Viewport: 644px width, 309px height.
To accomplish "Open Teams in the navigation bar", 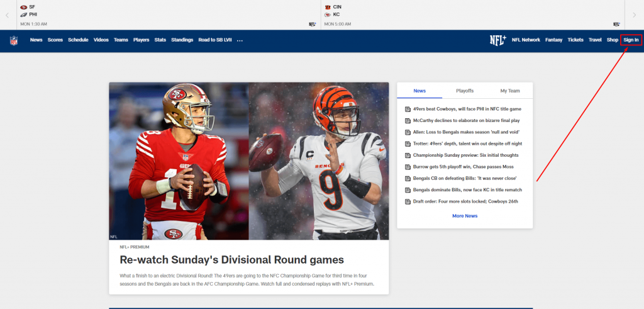I will click(121, 40).
